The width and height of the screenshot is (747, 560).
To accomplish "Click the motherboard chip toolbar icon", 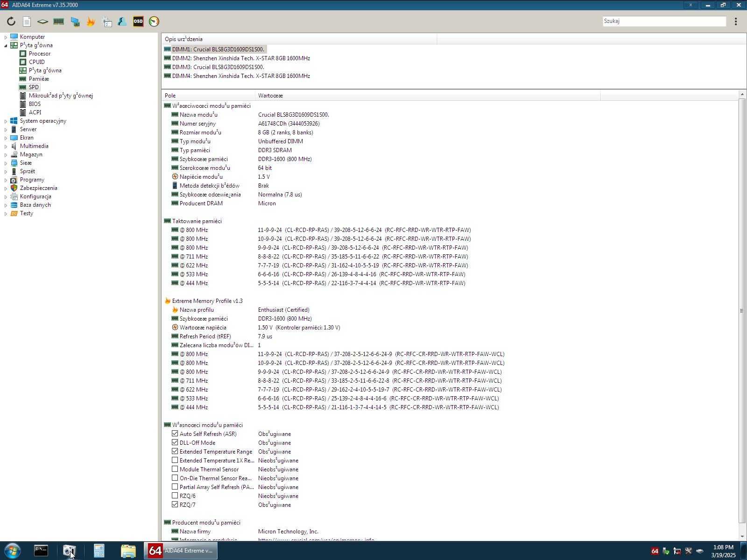I will tap(42, 21).
